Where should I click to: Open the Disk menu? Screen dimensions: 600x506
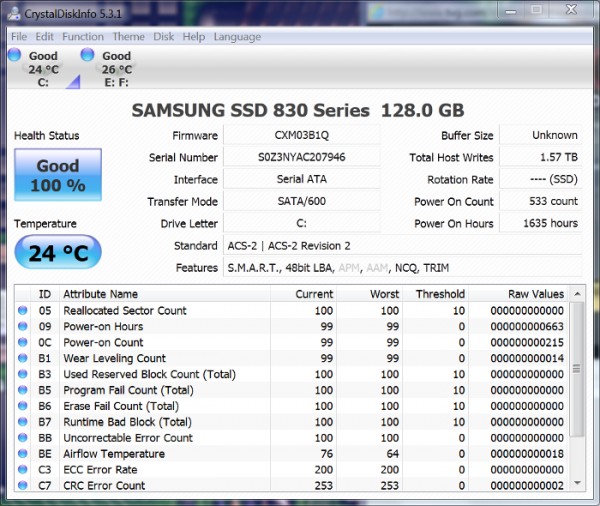click(163, 37)
